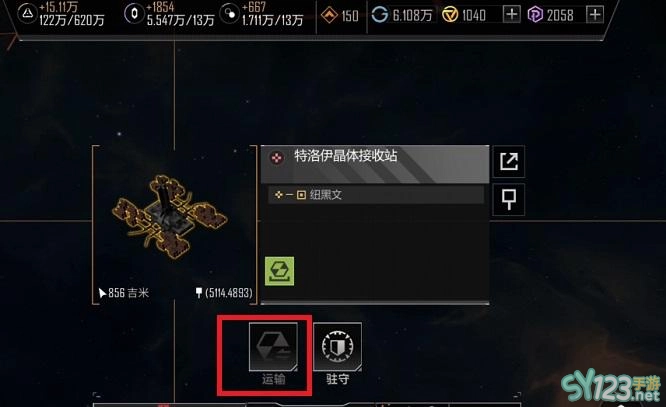The height and width of the screenshot is (407, 666).
Task: Tap the orange diamond 150 icon
Action: point(329,16)
